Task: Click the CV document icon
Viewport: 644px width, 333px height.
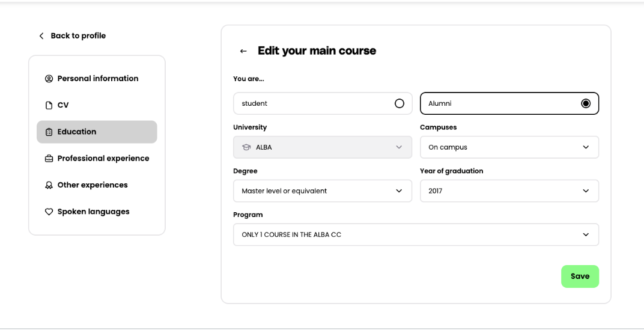Action: tap(49, 105)
